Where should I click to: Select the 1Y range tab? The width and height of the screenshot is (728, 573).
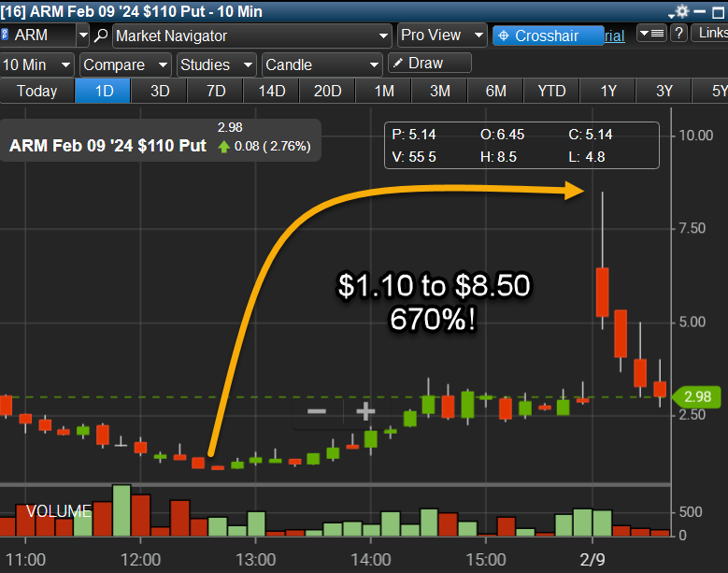pyautogui.click(x=608, y=91)
